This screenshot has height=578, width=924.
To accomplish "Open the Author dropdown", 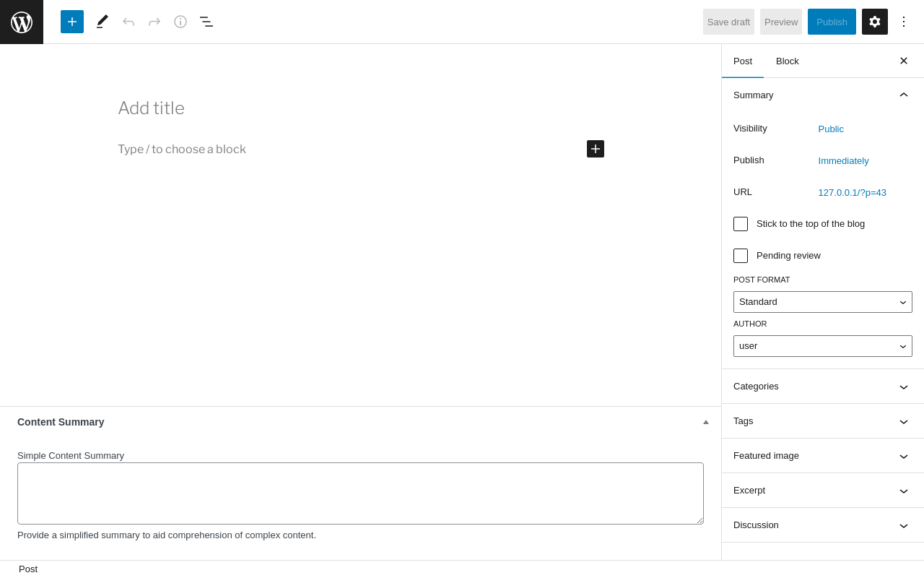I will point(823,346).
